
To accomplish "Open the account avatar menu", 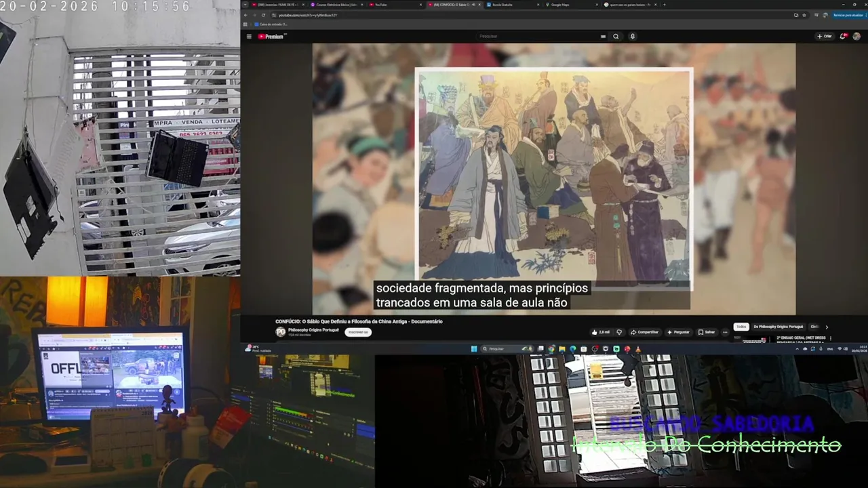I will [x=856, y=37].
